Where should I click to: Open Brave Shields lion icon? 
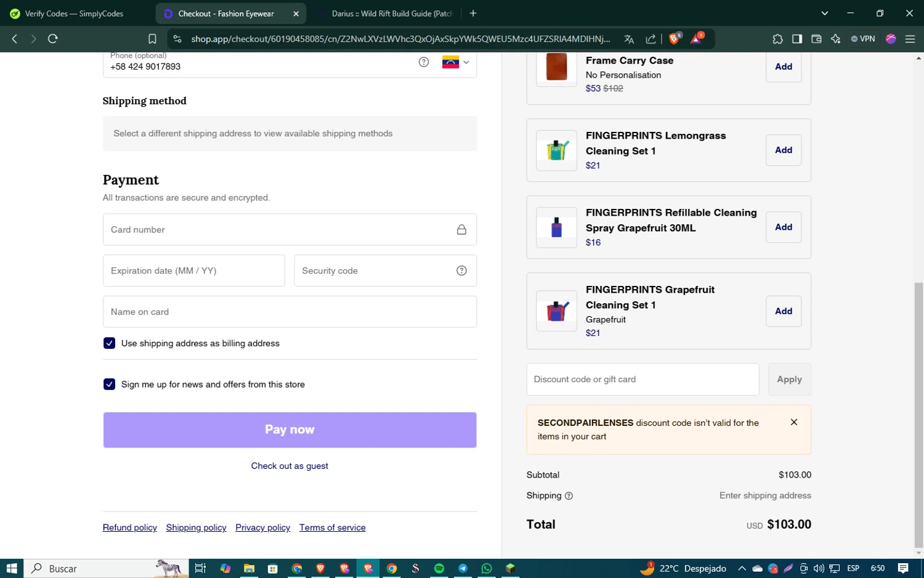click(x=675, y=38)
